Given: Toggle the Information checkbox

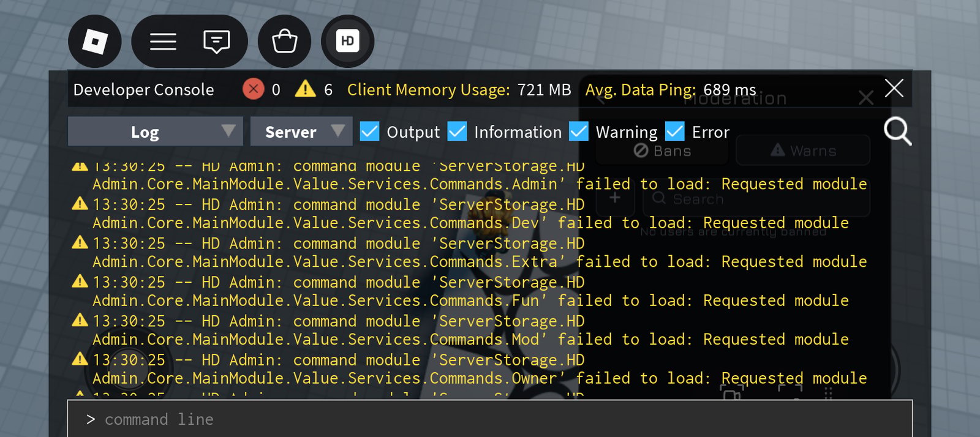Looking at the screenshot, I should [x=457, y=131].
